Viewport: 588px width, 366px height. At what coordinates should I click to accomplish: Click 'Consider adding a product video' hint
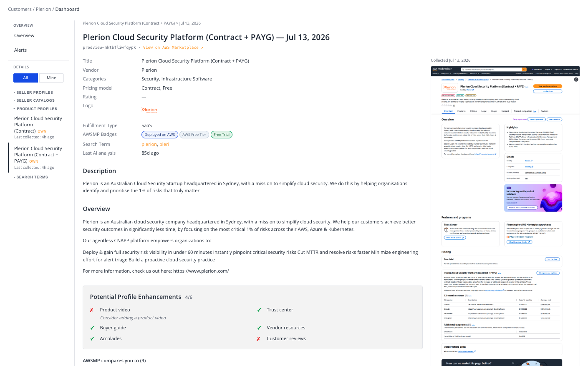[x=133, y=318]
